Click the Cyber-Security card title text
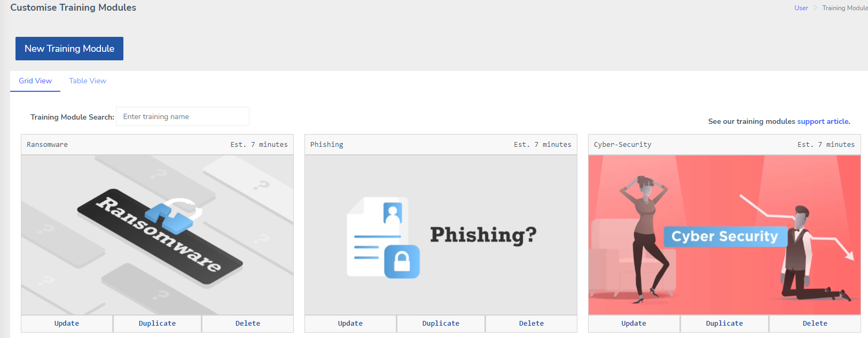This screenshot has height=338, width=868. point(623,145)
